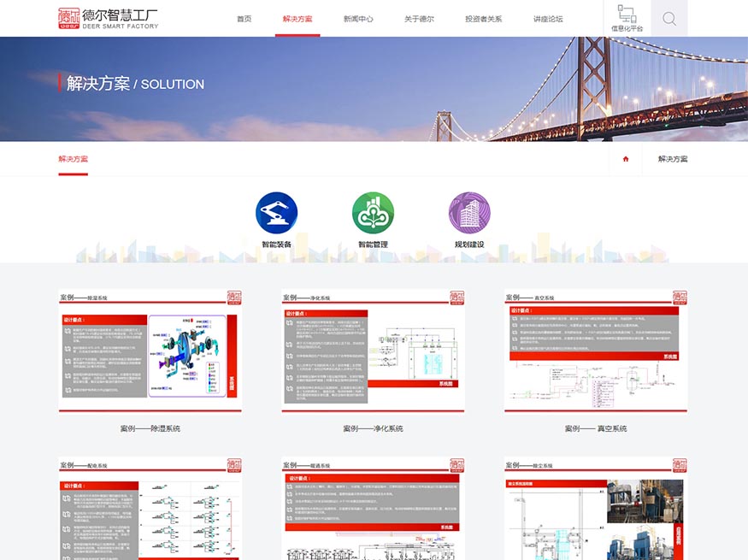Go to 首页 in the navigation bar
Image resolution: width=748 pixels, height=560 pixels.
244,19
